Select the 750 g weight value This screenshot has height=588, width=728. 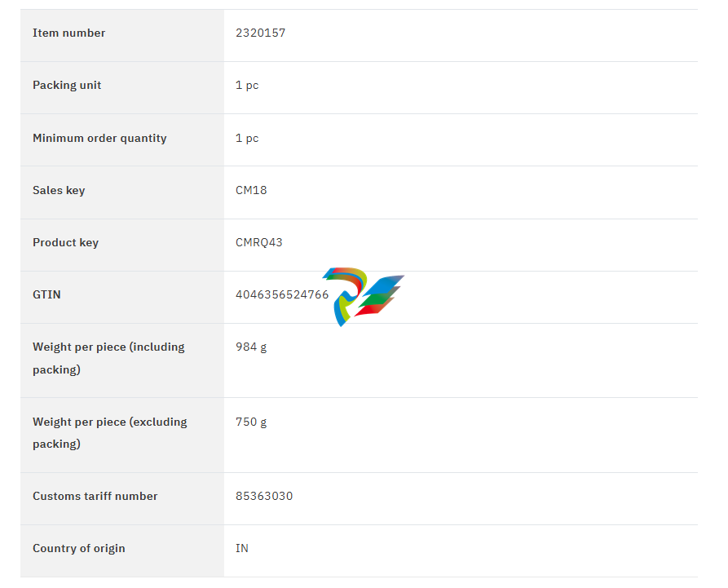(251, 422)
